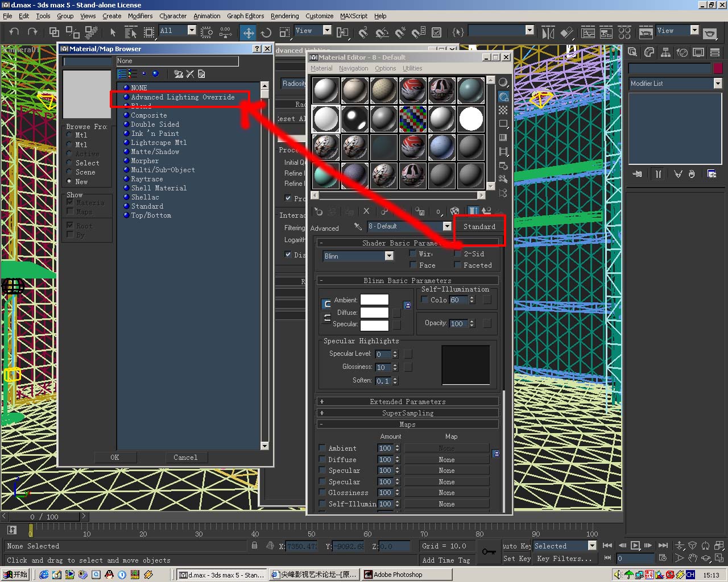Click the Standard material type button
Image resolution: width=728 pixels, height=582 pixels.
[479, 226]
